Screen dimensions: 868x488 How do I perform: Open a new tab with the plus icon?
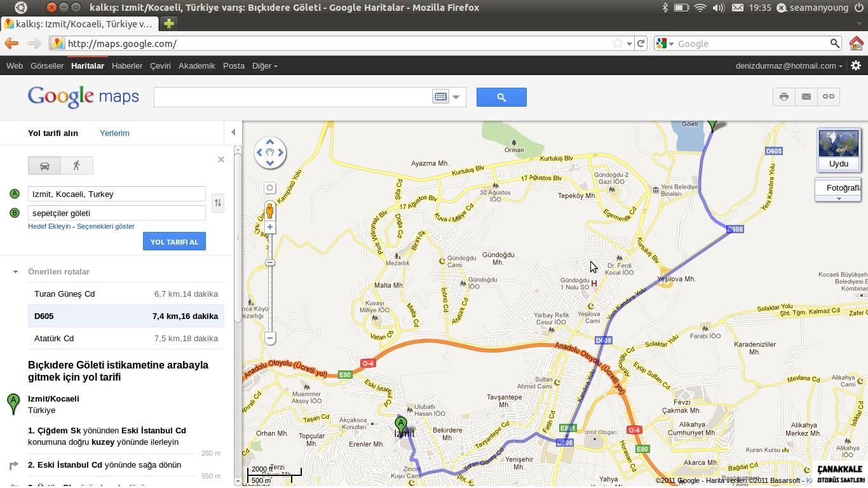point(168,24)
